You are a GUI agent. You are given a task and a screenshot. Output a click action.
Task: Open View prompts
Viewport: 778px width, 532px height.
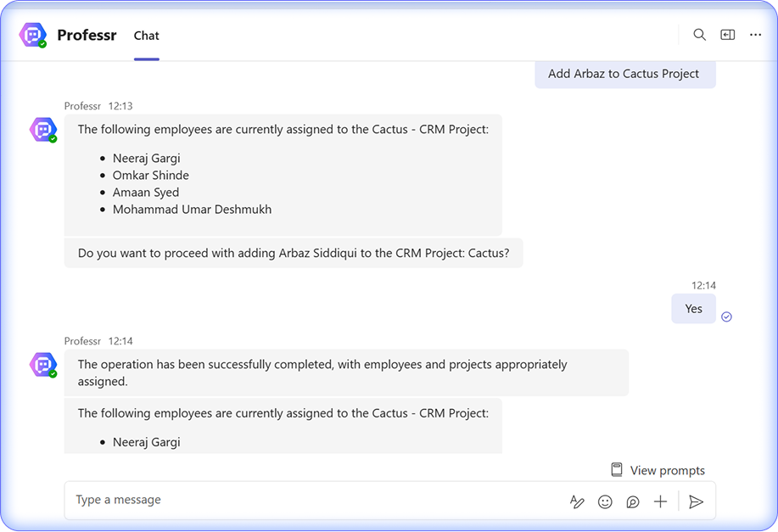coord(658,470)
